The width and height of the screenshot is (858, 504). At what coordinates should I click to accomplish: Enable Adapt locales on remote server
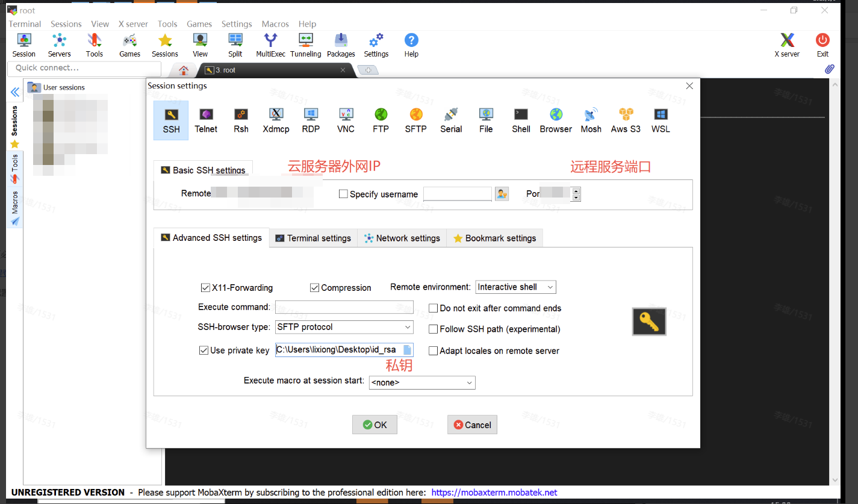(433, 350)
